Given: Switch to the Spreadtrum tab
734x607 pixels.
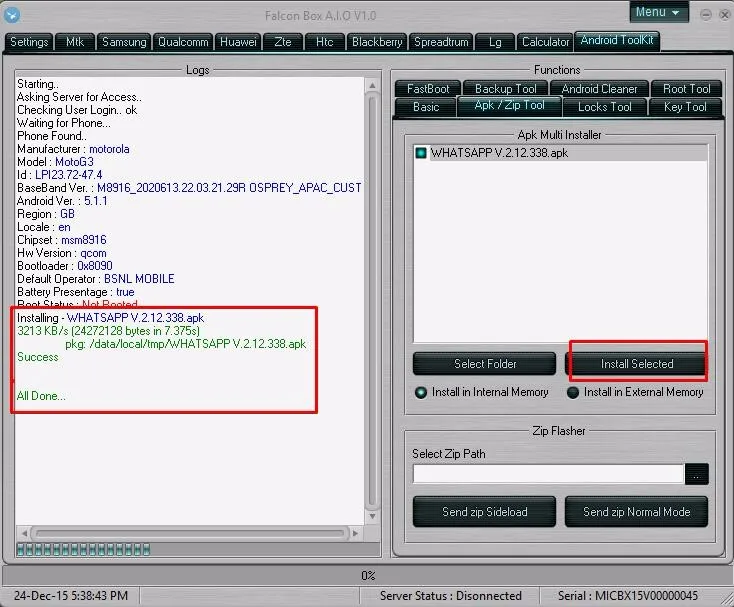Looking at the screenshot, I should click(441, 42).
